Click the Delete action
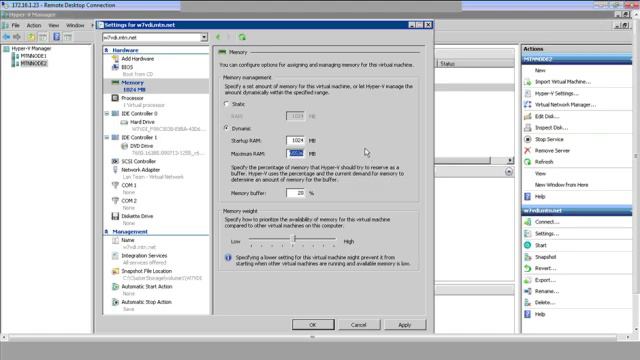640x360 pixels. coord(545,303)
